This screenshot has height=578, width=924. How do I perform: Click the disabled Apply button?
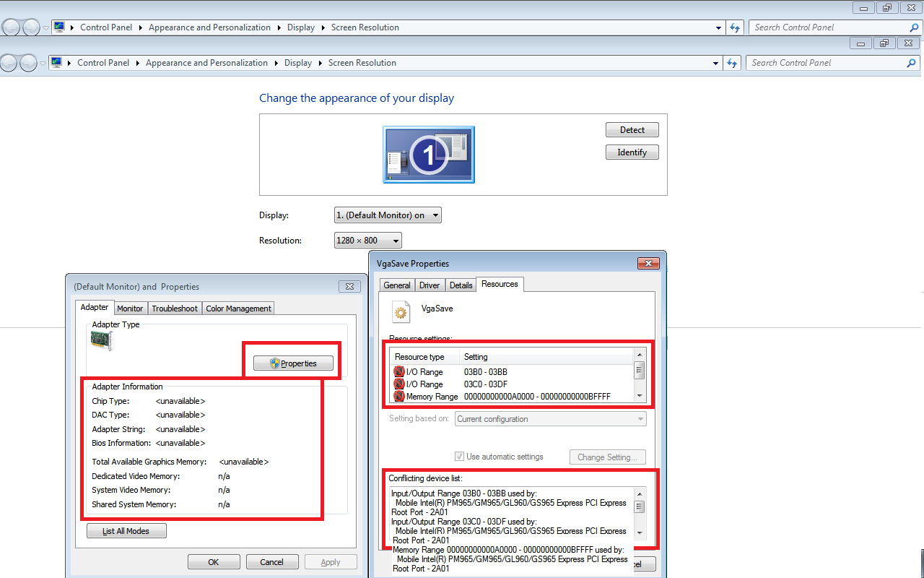[x=331, y=562]
